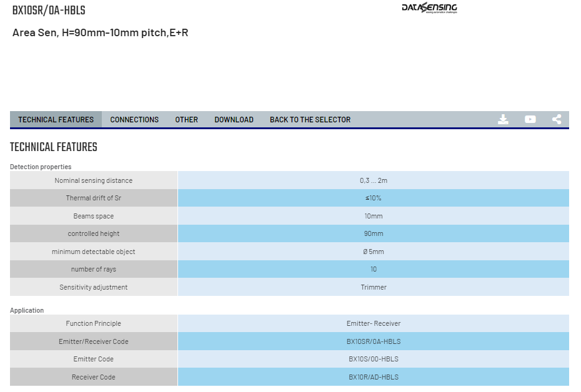The width and height of the screenshot is (581, 392).
Task: Click the 'Sensitivity adjustment' label
Action: (x=94, y=287)
